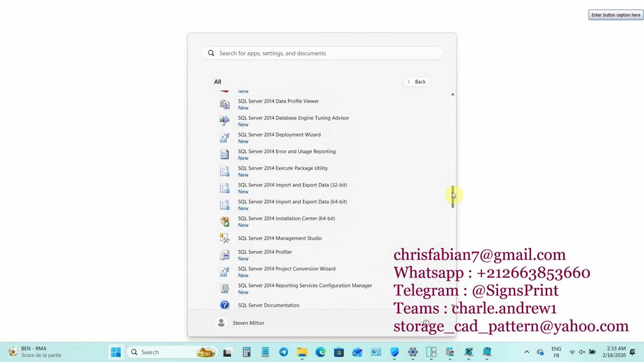This screenshot has height=362, width=644.
Task: Click the Project Conversion Wizard icon
Action: click(224, 271)
